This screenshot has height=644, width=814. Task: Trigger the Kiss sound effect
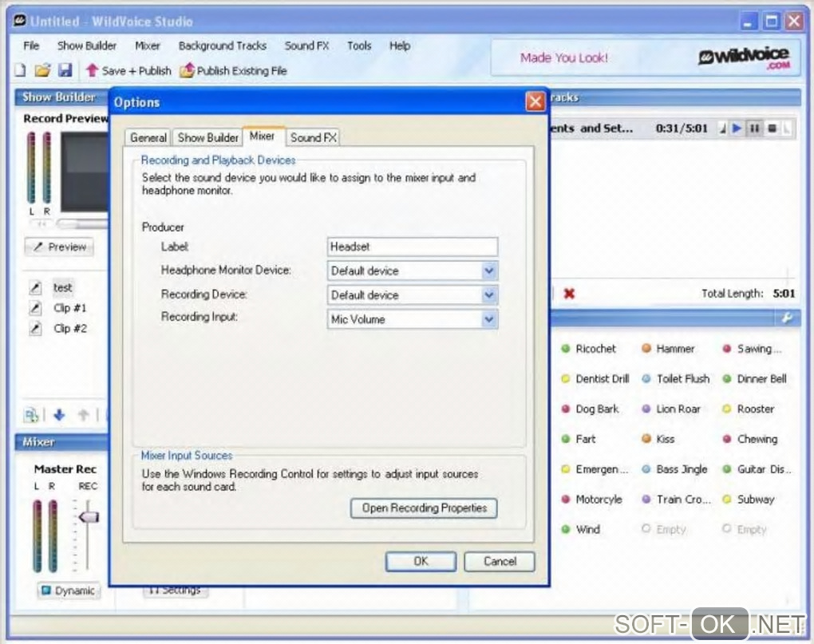[658, 439]
